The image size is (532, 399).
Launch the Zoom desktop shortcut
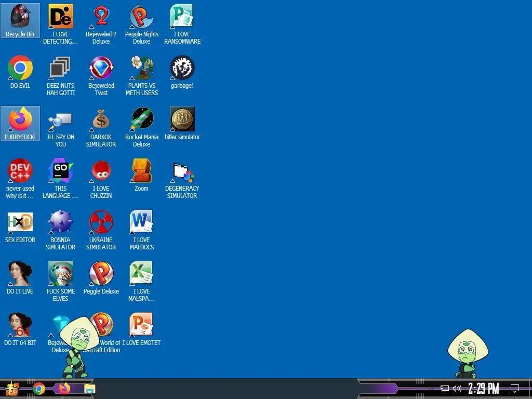pos(141,175)
